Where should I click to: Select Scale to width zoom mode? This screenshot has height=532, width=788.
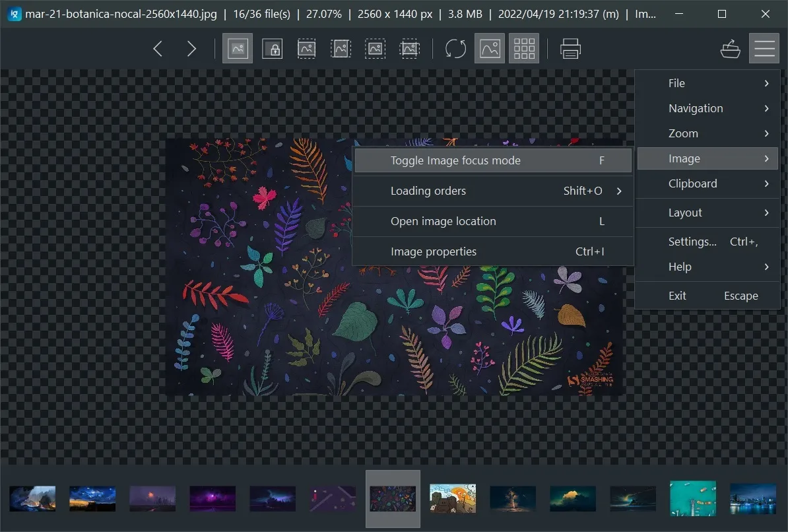[307, 49]
